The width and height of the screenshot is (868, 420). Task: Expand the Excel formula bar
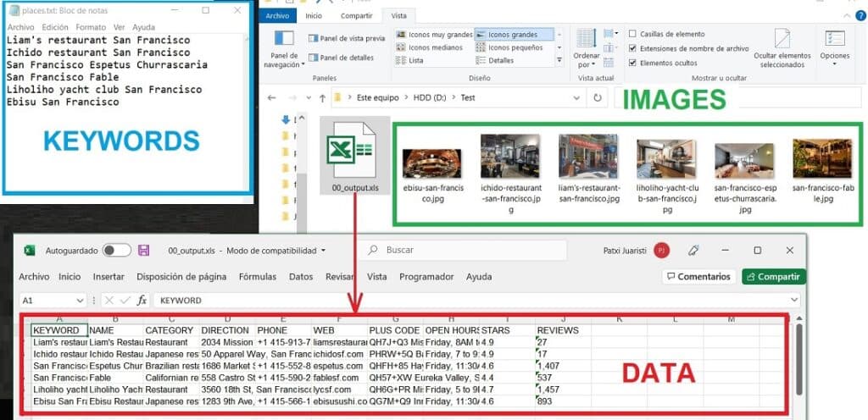coord(794,300)
